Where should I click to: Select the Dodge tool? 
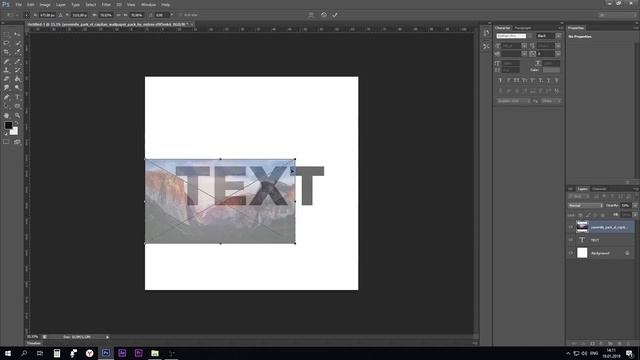click(17, 88)
